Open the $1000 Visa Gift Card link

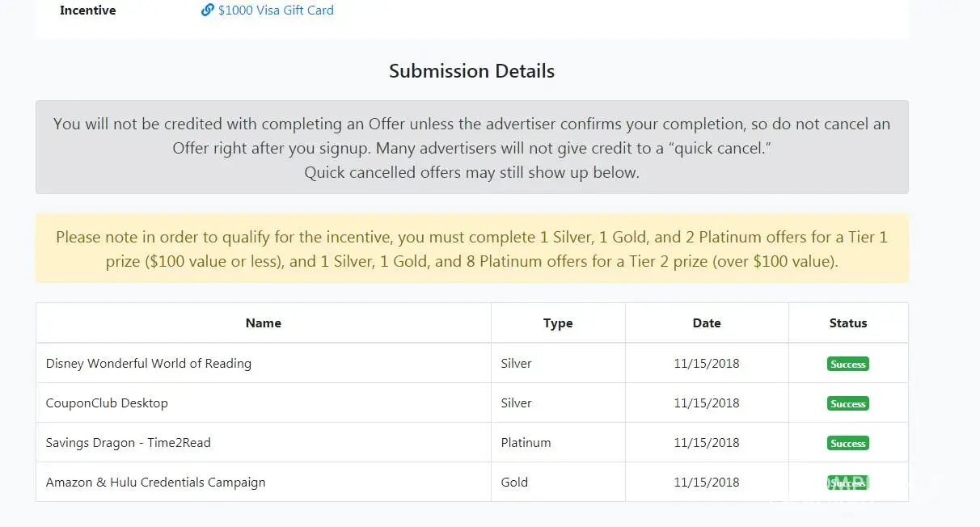pyautogui.click(x=276, y=11)
